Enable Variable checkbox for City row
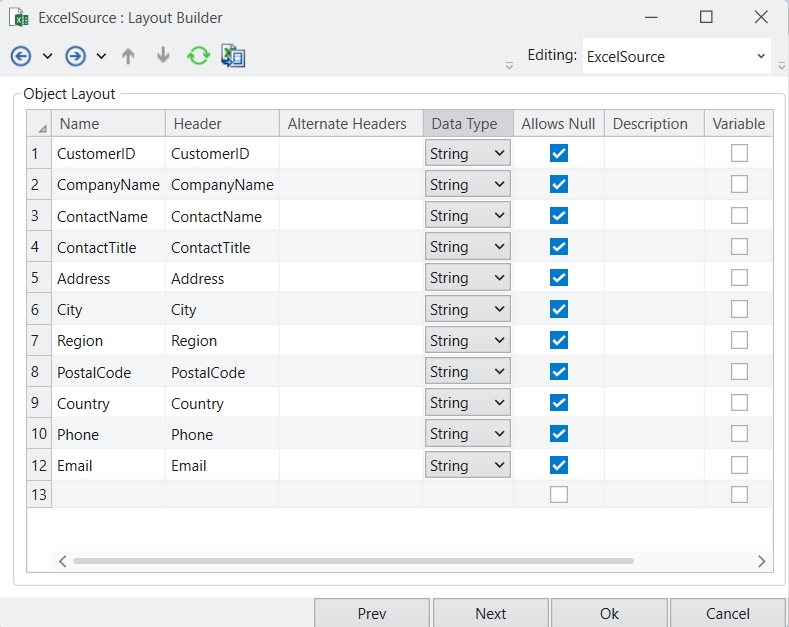Viewport: 789px width, 627px height. [x=739, y=309]
